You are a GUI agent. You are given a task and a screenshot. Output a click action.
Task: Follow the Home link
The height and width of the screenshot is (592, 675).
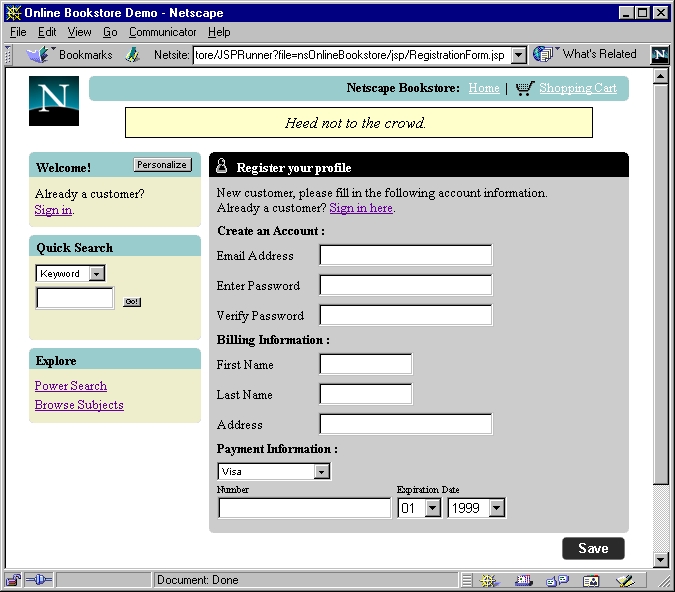pyautogui.click(x=484, y=88)
